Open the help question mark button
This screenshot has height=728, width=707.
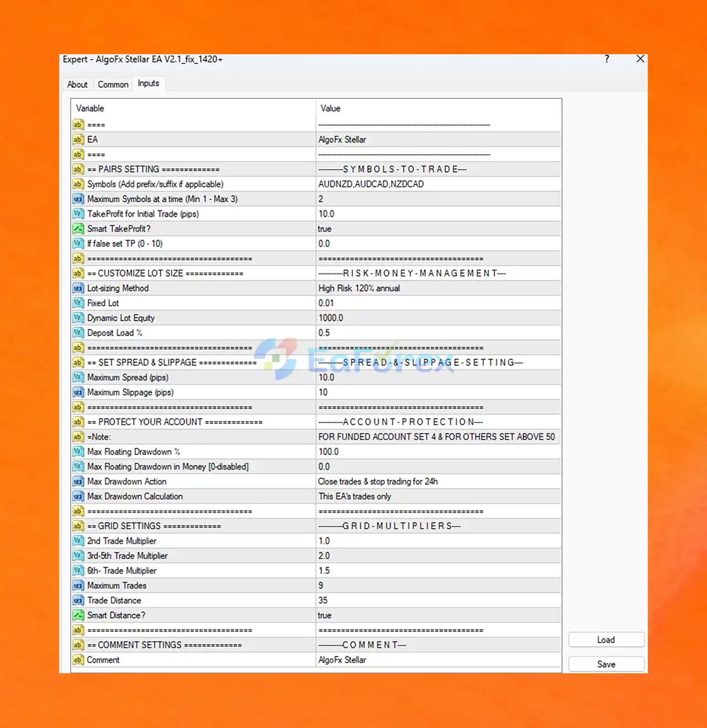click(607, 59)
